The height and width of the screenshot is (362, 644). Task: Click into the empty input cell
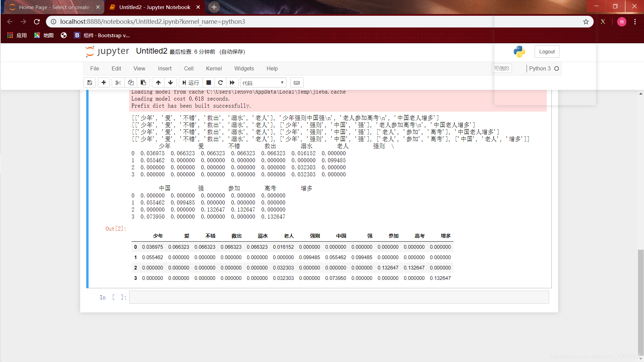tap(339, 297)
